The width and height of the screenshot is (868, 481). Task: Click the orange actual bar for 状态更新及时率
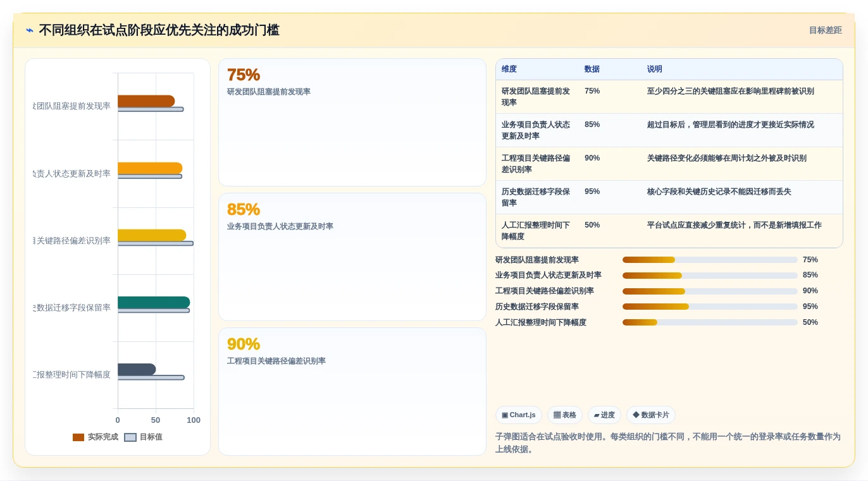150,168
